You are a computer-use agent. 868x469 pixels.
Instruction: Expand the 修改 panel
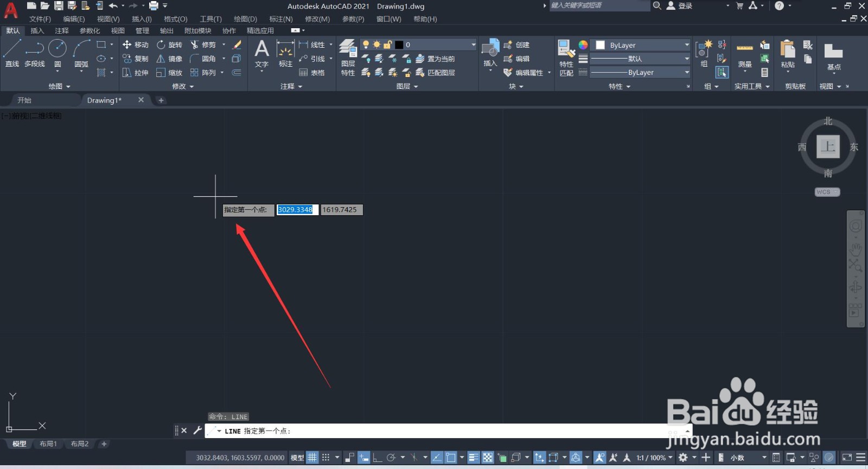183,86
